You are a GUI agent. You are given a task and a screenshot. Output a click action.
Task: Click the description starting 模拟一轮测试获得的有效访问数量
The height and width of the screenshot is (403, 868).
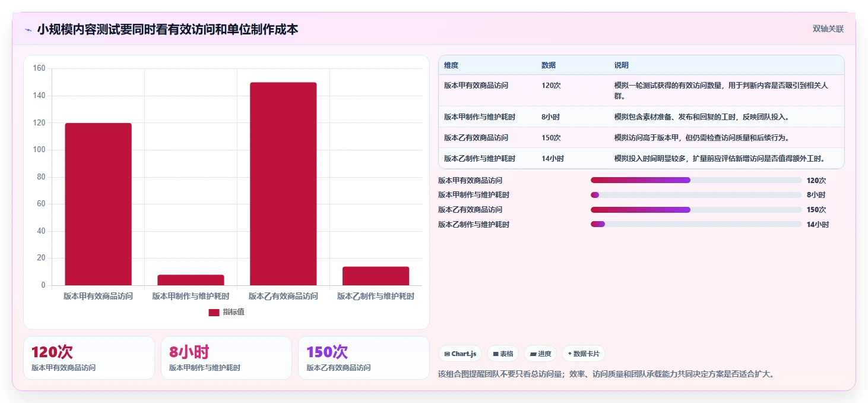(721, 90)
